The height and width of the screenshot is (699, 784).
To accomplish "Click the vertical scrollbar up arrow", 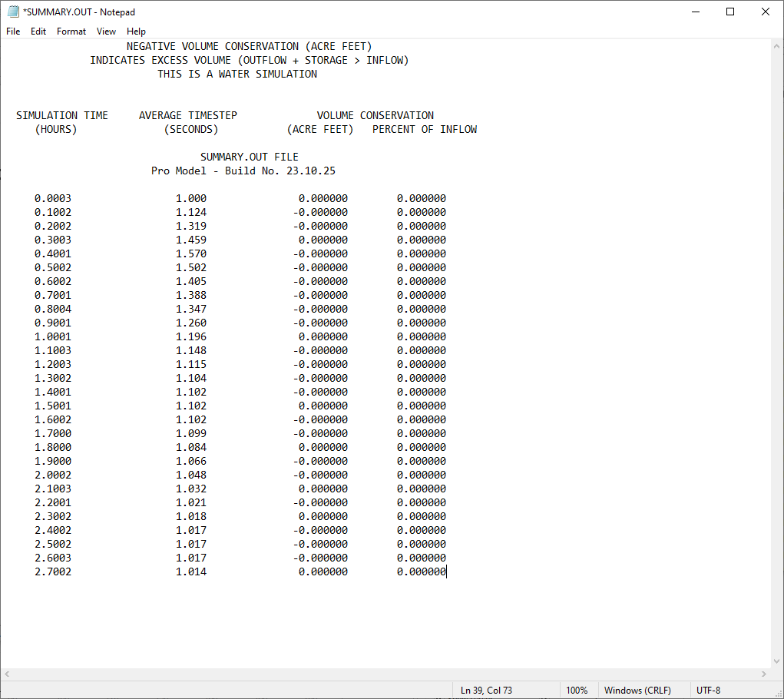I will [777, 45].
